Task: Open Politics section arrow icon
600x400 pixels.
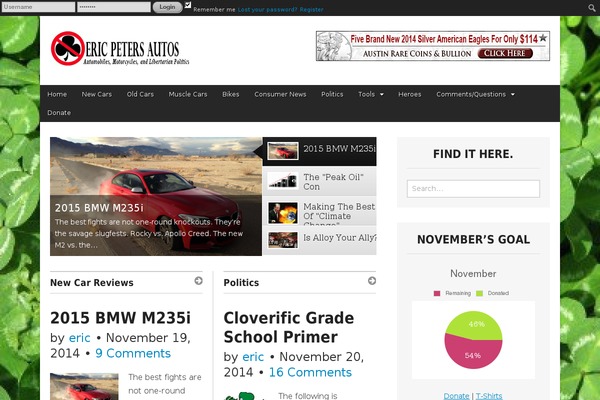Action: click(x=372, y=281)
